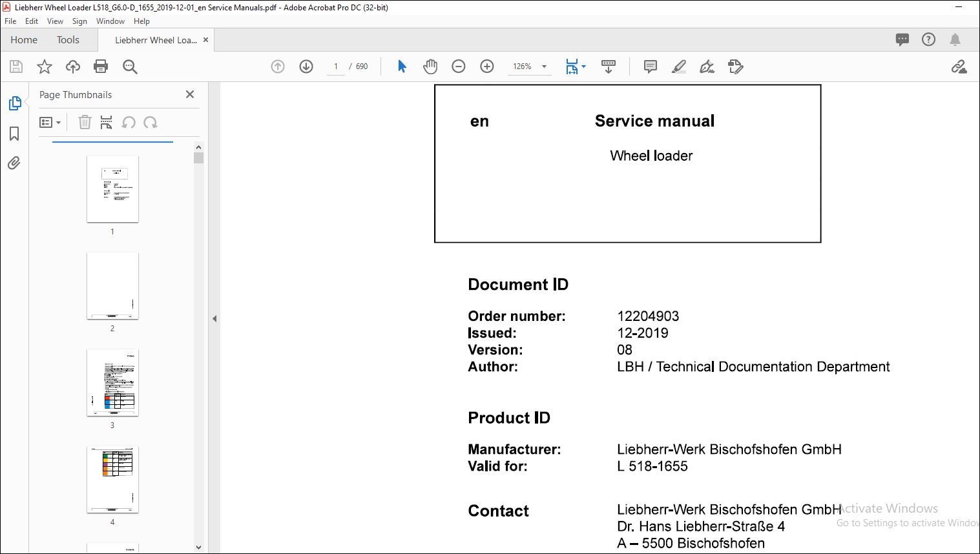Open the Help menu
This screenshot has height=554, width=980.
(x=141, y=21)
